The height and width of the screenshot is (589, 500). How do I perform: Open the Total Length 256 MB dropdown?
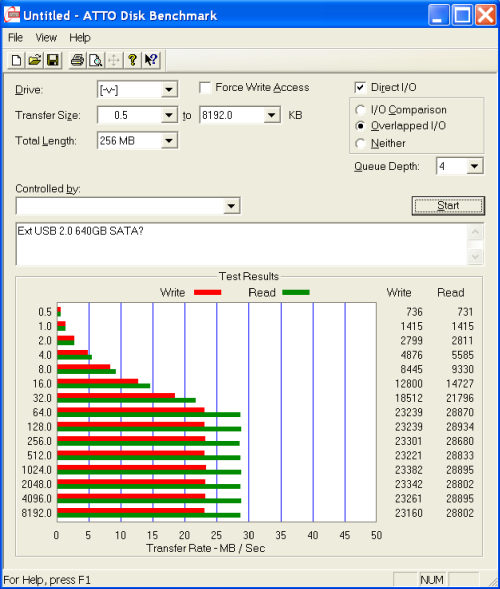coord(169,141)
